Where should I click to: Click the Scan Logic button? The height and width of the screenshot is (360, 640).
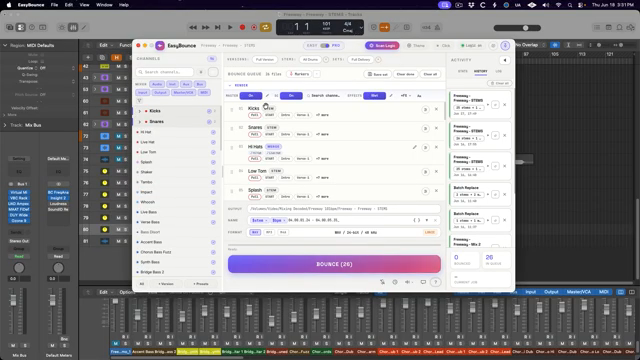[382, 46]
